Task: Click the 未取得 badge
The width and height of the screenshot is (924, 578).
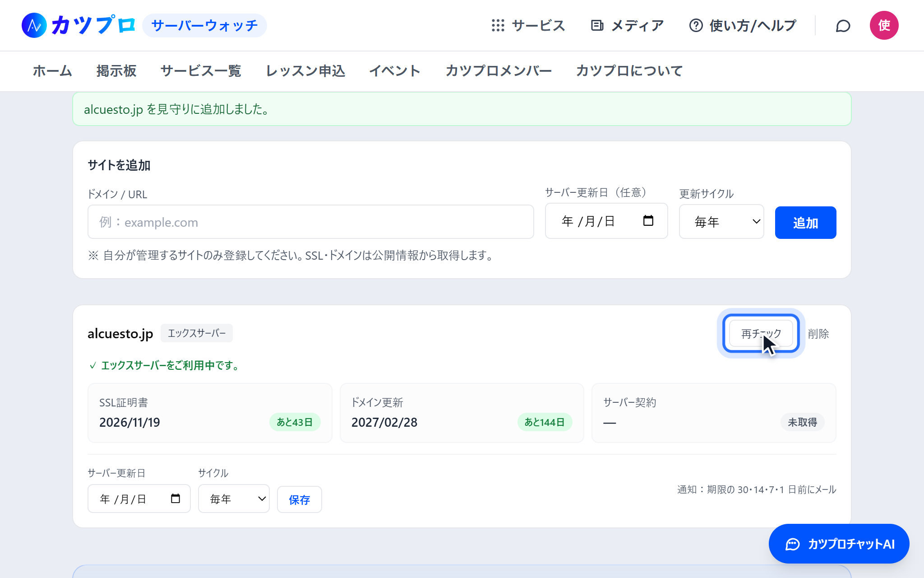Action: (802, 422)
